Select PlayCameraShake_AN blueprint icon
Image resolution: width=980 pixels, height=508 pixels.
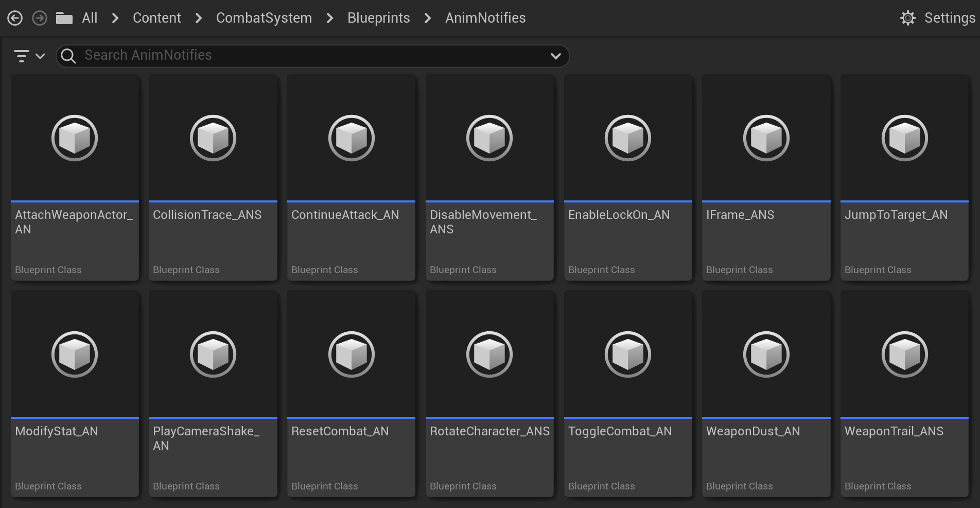(213, 354)
